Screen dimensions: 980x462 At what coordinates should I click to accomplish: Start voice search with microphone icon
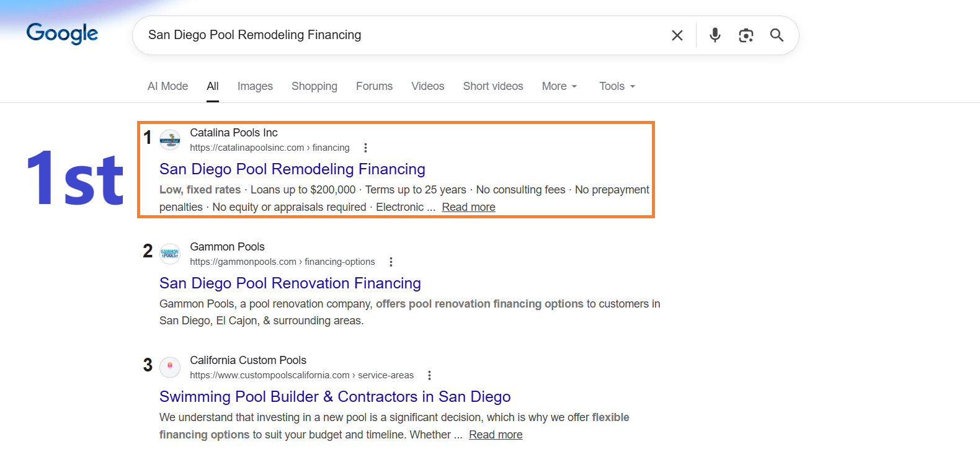[x=715, y=35]
